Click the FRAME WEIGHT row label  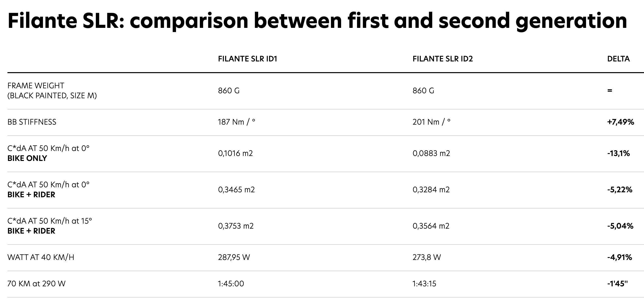52,91
